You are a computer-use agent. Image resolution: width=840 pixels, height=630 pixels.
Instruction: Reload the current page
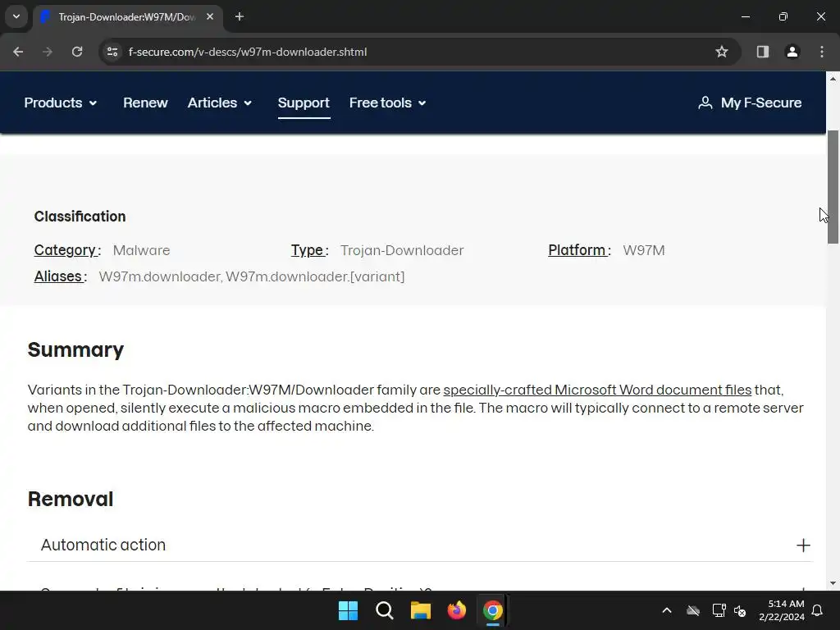click(77, 52)
